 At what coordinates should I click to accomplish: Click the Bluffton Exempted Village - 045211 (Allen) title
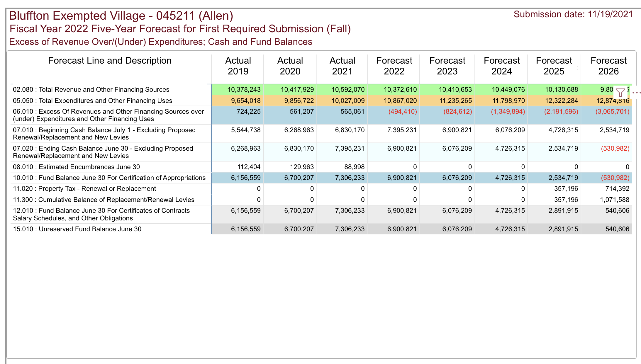[x=121, y=16]
